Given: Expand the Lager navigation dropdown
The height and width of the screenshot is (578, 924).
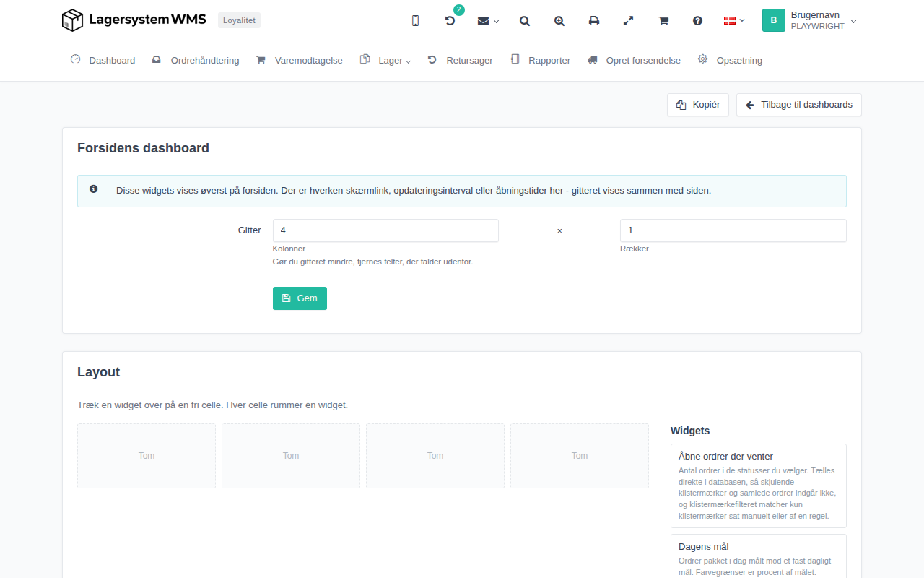Looking at the screenshot, I should [385, 60].
